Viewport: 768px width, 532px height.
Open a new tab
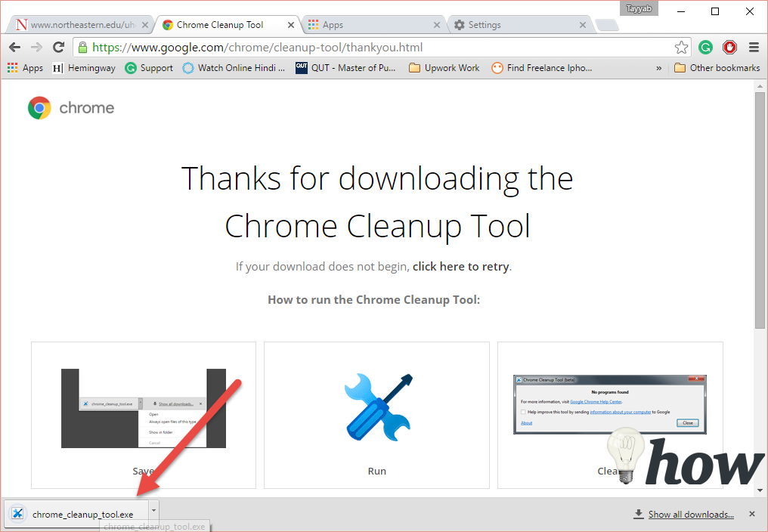pos(607,25)
